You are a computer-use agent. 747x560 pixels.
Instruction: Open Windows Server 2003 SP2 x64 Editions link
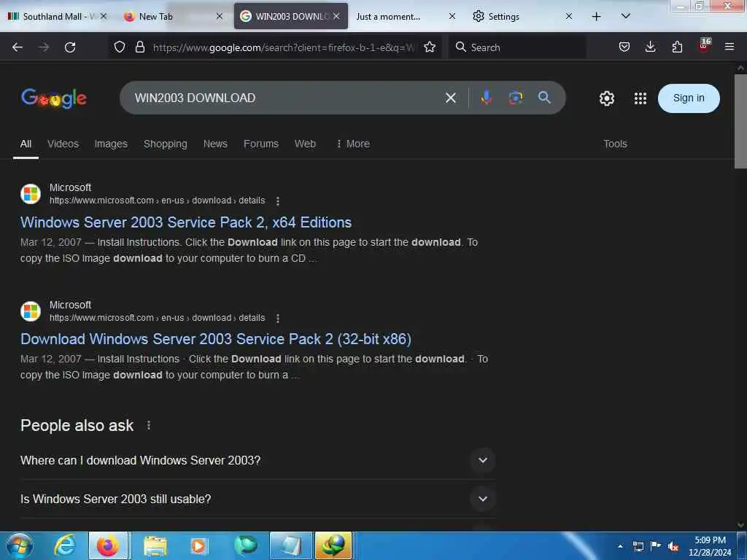[x=186, y=222]
